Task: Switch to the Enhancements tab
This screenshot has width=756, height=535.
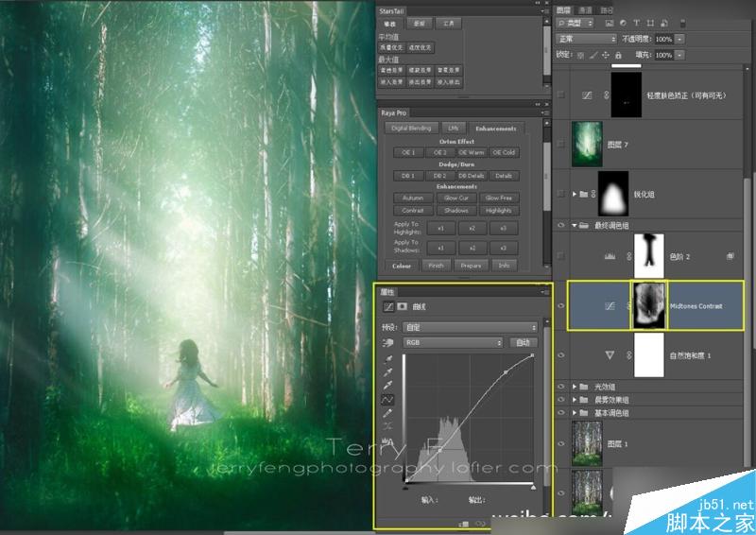Action: (x=496, y=129)
